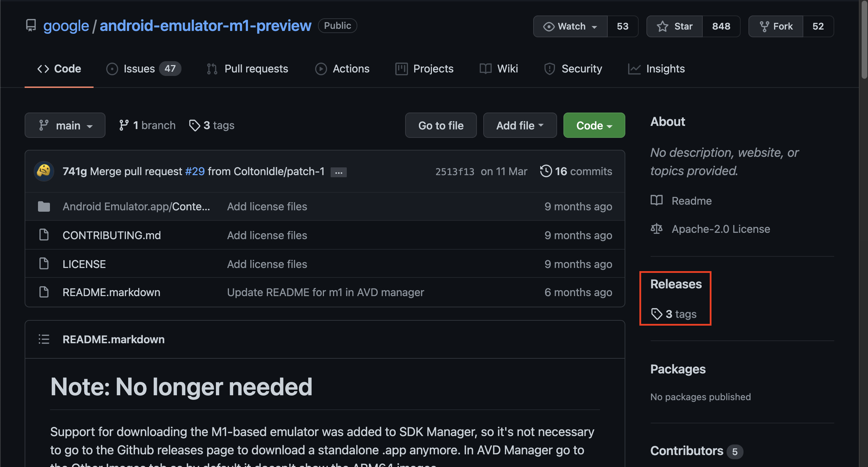This screenshot has height=467, width=868.
Task: Open the README table of contents icon
Action: (44, 339)
